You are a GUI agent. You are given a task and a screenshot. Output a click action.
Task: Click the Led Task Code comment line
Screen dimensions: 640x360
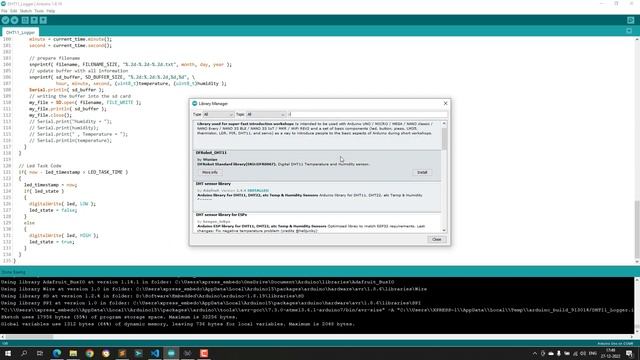(40, 166)
